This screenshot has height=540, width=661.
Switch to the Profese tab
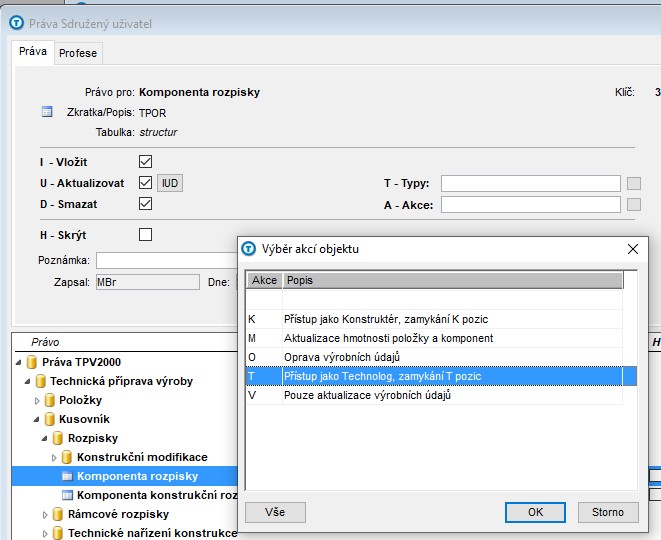coord(78,53)
